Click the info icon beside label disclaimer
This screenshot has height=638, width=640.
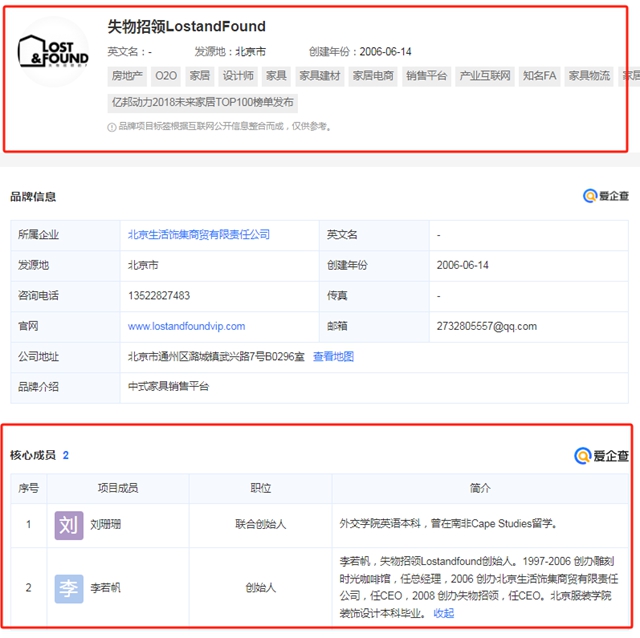click(x=111, y=127)
